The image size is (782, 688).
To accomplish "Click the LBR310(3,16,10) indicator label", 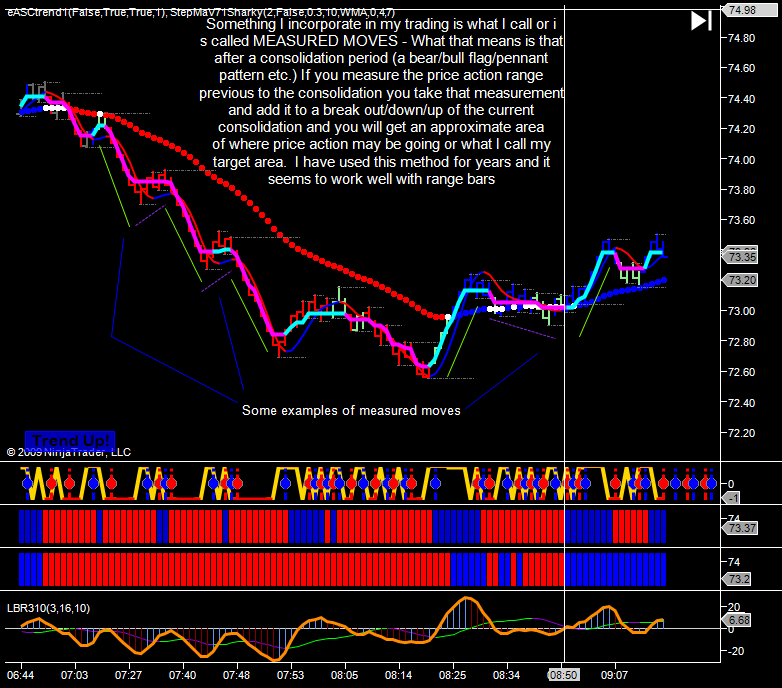I will pos(48,608).
